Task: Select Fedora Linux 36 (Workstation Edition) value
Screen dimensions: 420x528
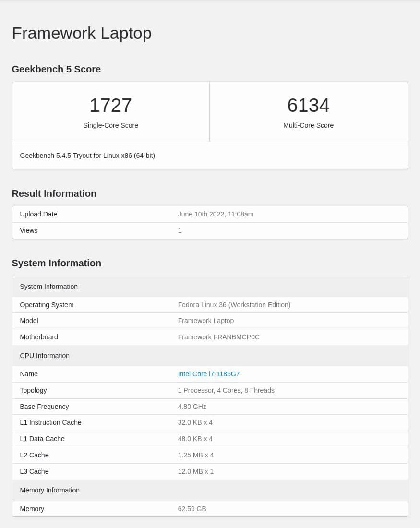Action: [234, 305]
